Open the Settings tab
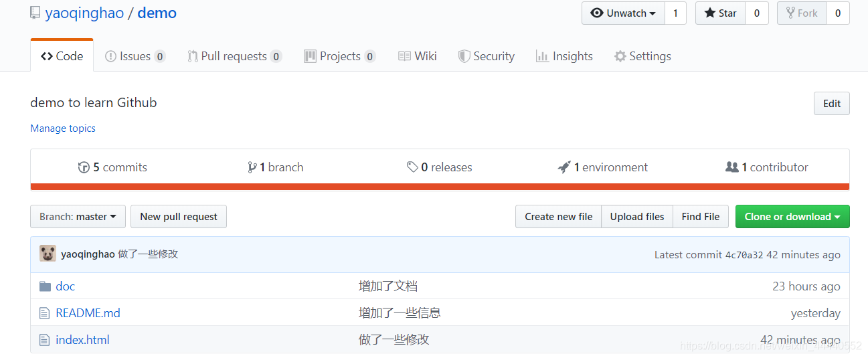868x358 pixels. (642, 56)
